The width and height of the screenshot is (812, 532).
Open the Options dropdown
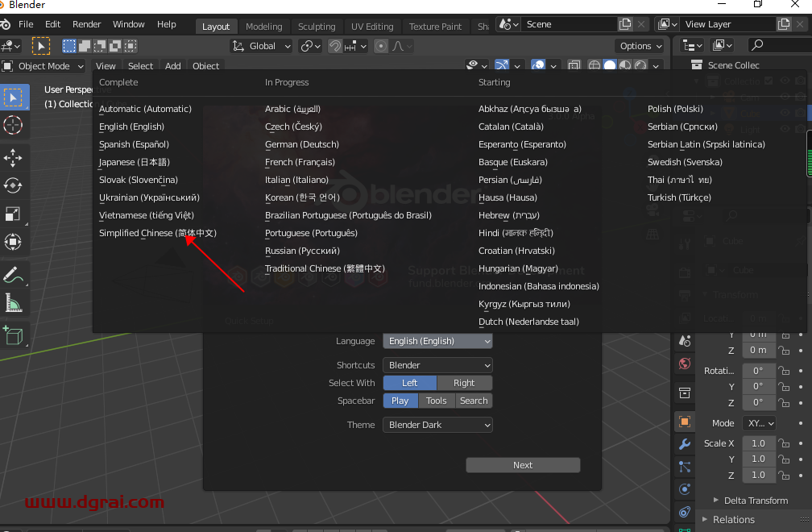click(x=640, y=46)
